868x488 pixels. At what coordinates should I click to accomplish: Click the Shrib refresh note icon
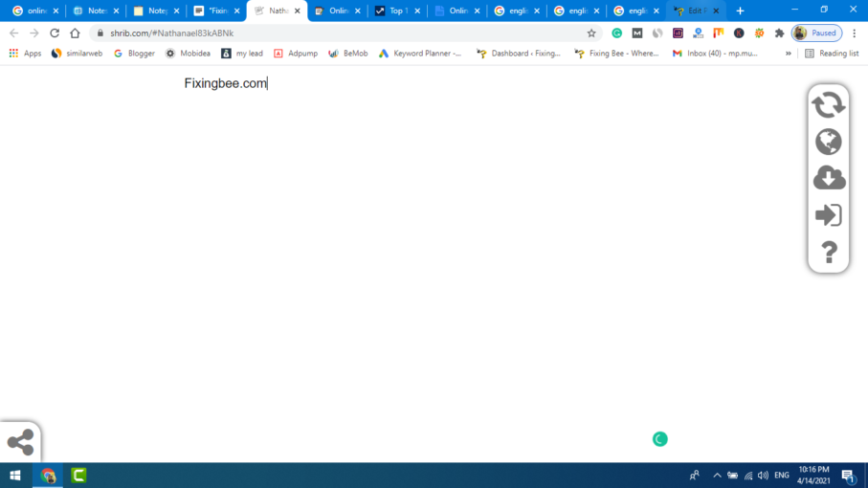[x=828, y=104]
